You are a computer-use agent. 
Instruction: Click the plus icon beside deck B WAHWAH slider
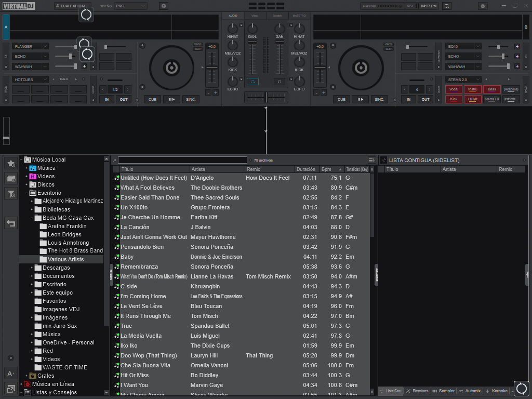(517, 66)
